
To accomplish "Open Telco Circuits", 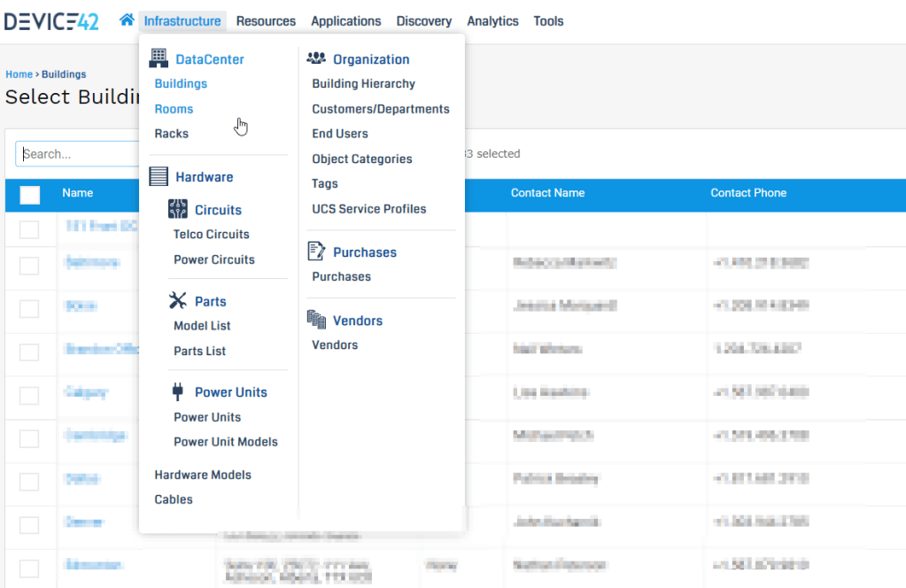I will 212,235.
